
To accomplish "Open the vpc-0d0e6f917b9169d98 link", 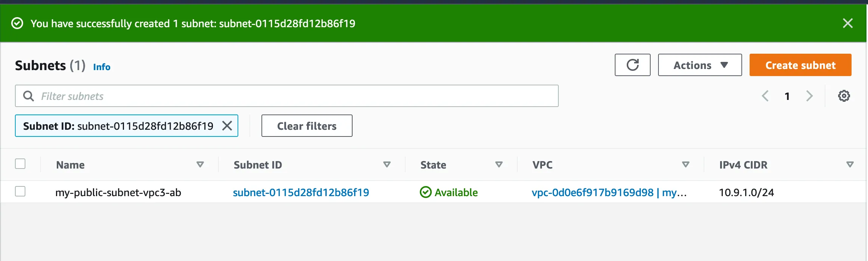I will (x=592, y=192).
